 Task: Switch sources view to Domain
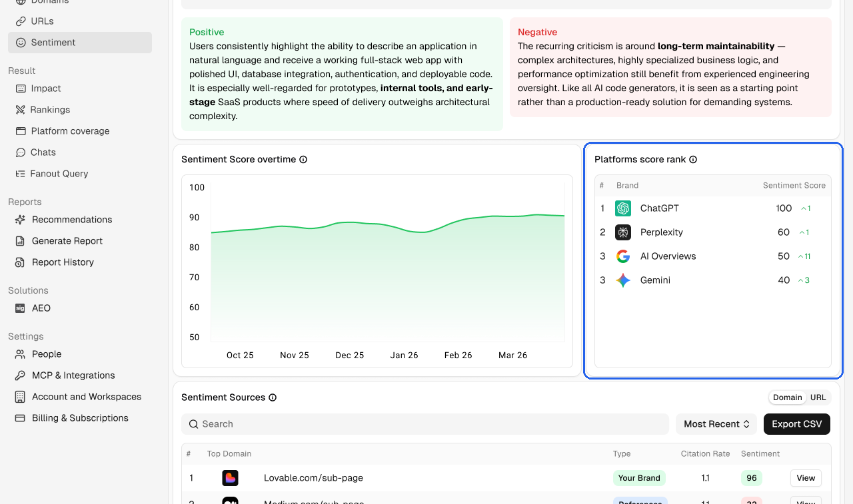coord(788,397)
